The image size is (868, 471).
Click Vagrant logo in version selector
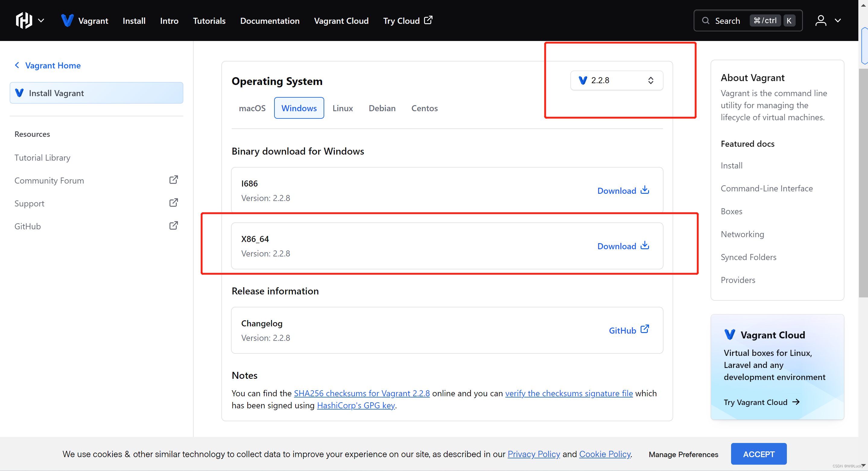click(583, 80)
